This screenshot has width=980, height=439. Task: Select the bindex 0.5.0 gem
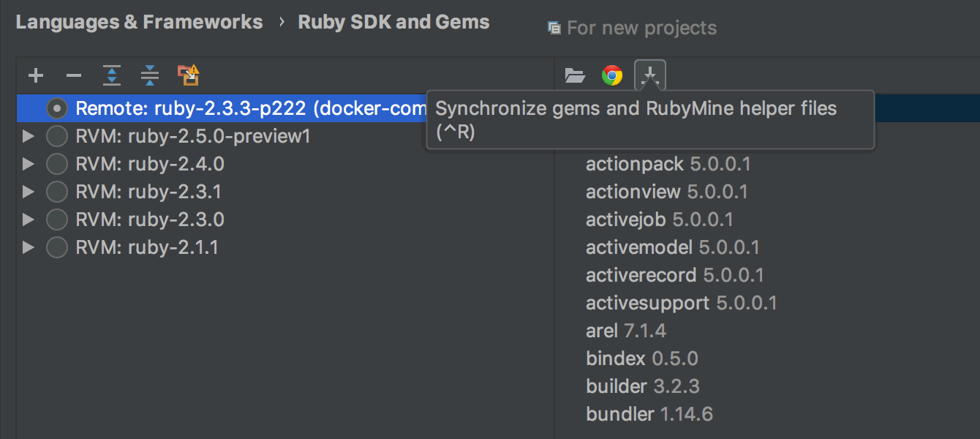(x=642, y=359)
